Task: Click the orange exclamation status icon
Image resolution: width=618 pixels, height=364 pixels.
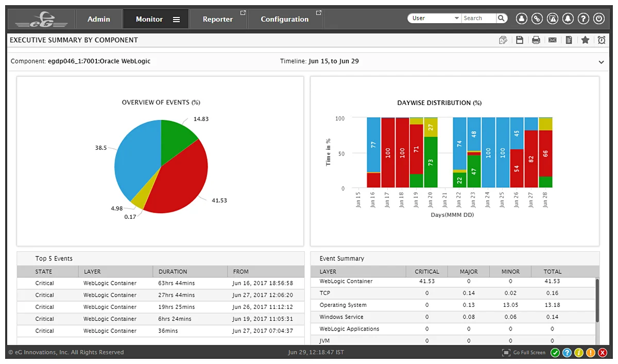Action: tap(591, 353)
